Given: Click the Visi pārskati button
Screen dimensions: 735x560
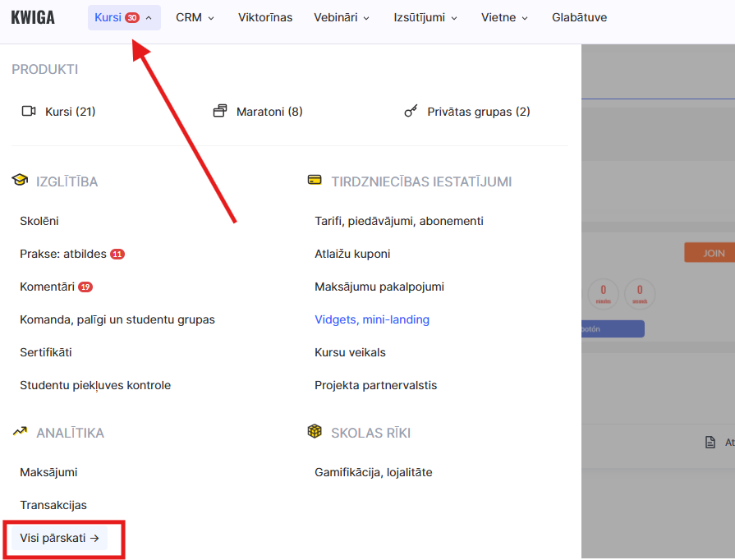Looking at the screenshot, I should pyautogui.click(x=60, y=539).
